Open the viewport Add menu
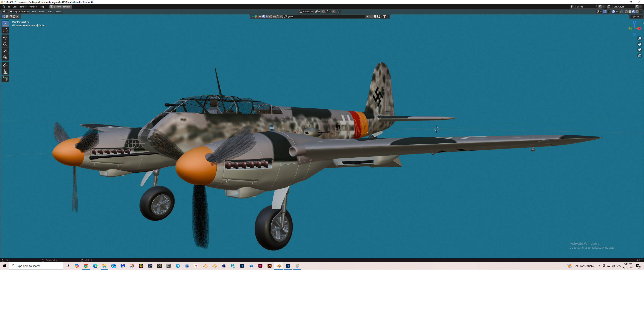 pos(50,11)
